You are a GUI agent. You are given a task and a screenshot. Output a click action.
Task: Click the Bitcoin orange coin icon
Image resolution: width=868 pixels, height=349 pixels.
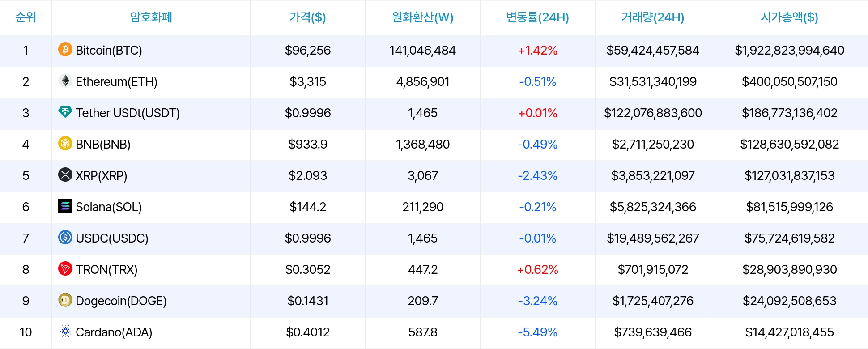tap(65, 49)
